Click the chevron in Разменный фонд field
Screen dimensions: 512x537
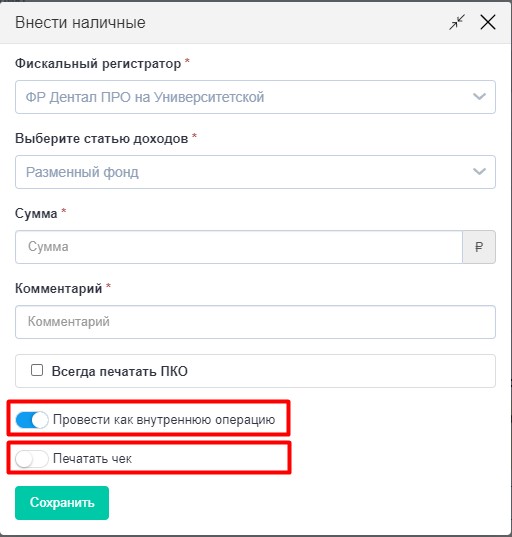click(x=479, y=172)
